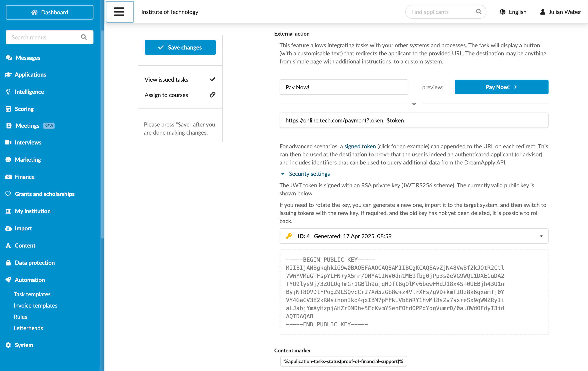The width and height of the screenshot is (588, 371).
Task: Click the Dashboard button
Action: tap(49, 12)
